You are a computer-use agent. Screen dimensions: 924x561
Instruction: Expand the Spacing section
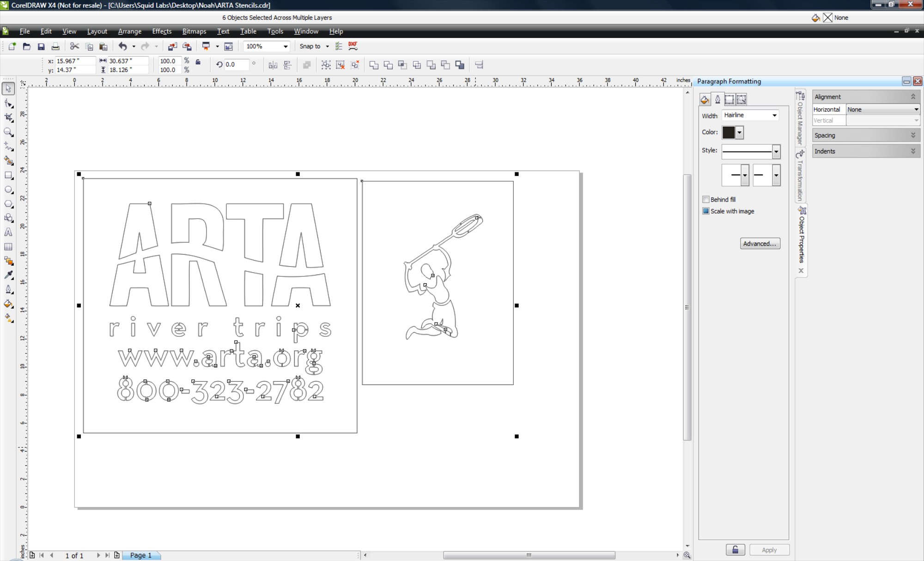[x=913, y=135]
